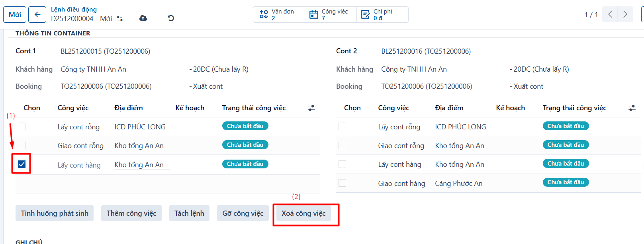The height and width of the screenshot is (244, 644).
Task: Open record settings icon beside D2512000004
Action: tap(120, 19)
